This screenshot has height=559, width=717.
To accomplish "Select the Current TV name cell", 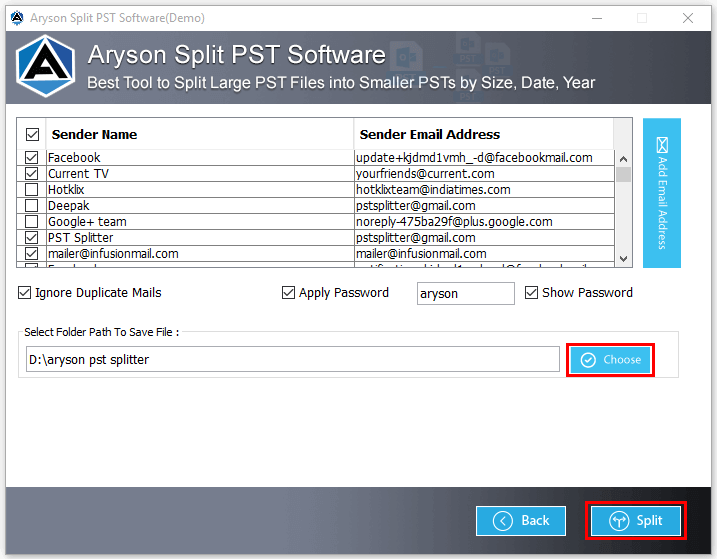I will point(200,173).
